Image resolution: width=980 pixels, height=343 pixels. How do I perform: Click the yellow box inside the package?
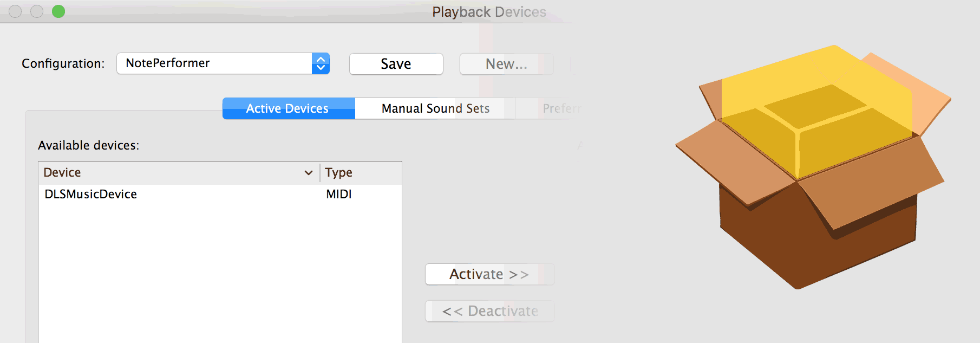coord(816,112)
